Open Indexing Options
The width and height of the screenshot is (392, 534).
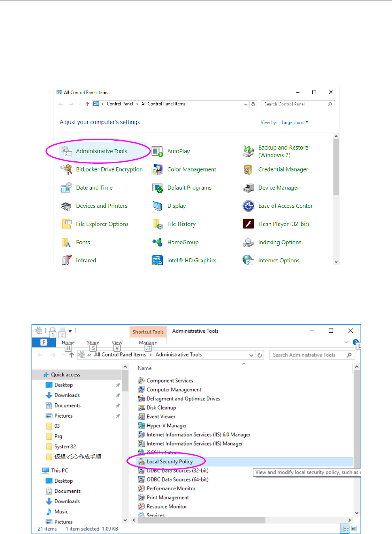272,242
